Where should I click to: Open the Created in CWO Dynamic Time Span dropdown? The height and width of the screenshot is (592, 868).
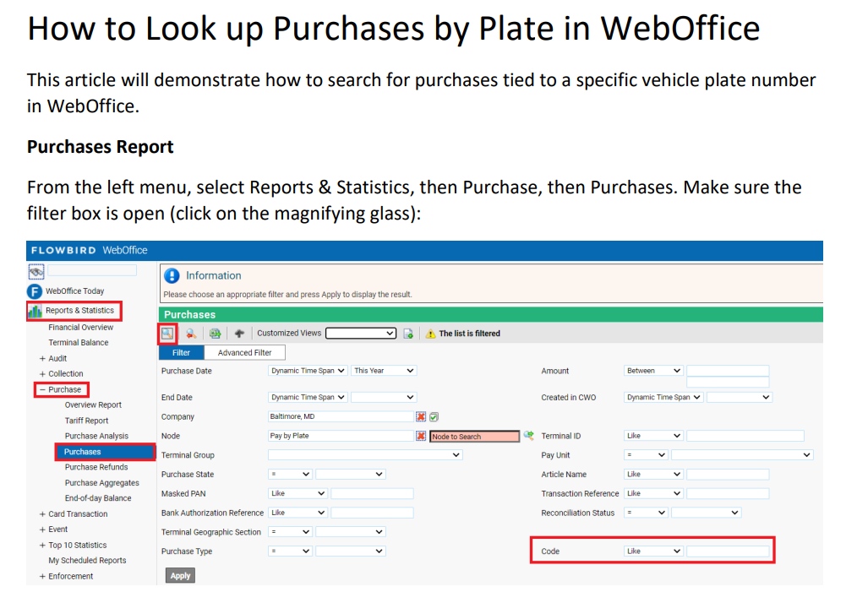(663, 397)
